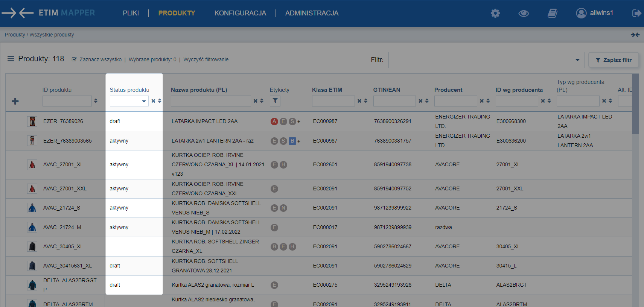Click the eye preview icon in header

(x=524, y=13)
